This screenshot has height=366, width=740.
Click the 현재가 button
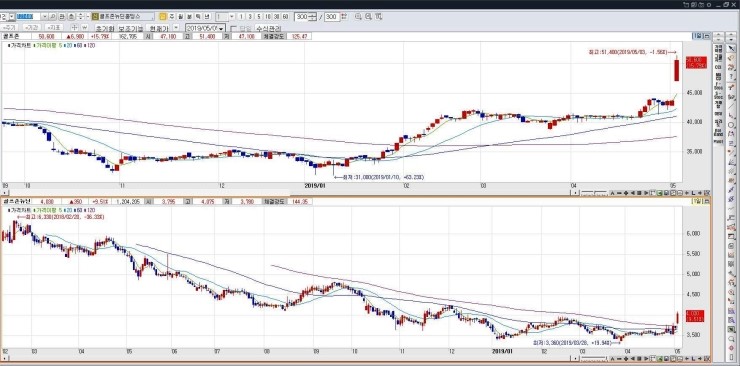tap(159, 28)
